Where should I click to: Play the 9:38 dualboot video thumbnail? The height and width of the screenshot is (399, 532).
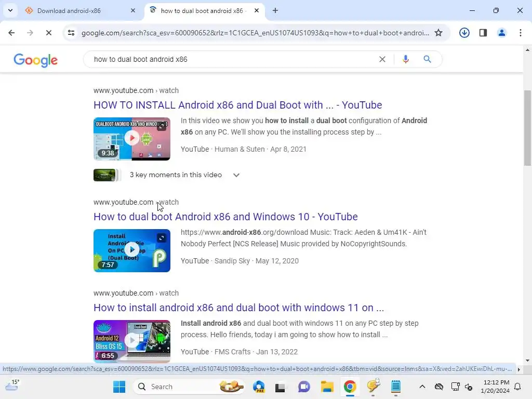(132, 139)
